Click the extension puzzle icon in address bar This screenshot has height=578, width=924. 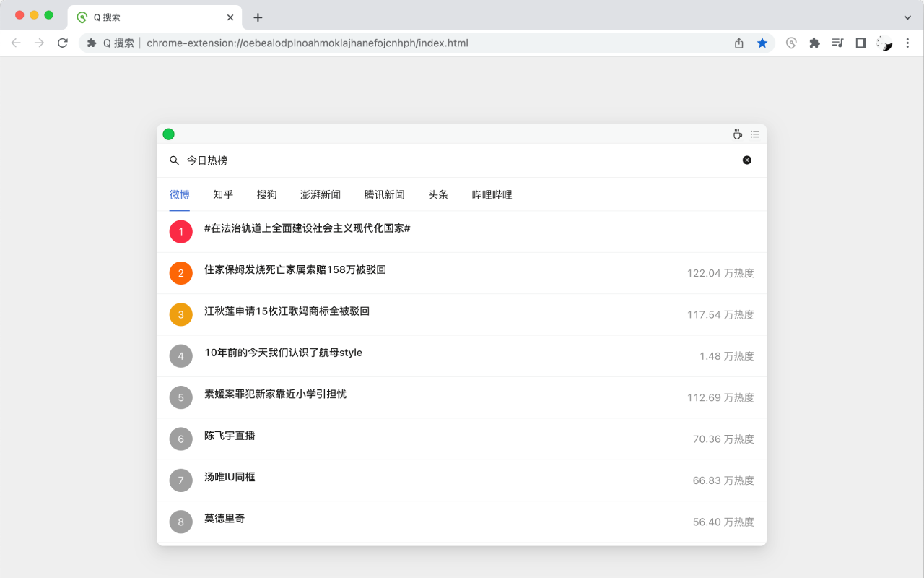92,43
